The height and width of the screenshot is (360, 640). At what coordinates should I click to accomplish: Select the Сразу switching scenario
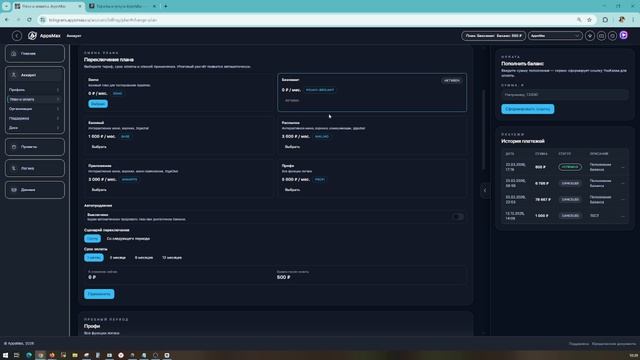(x=93, y=239)
